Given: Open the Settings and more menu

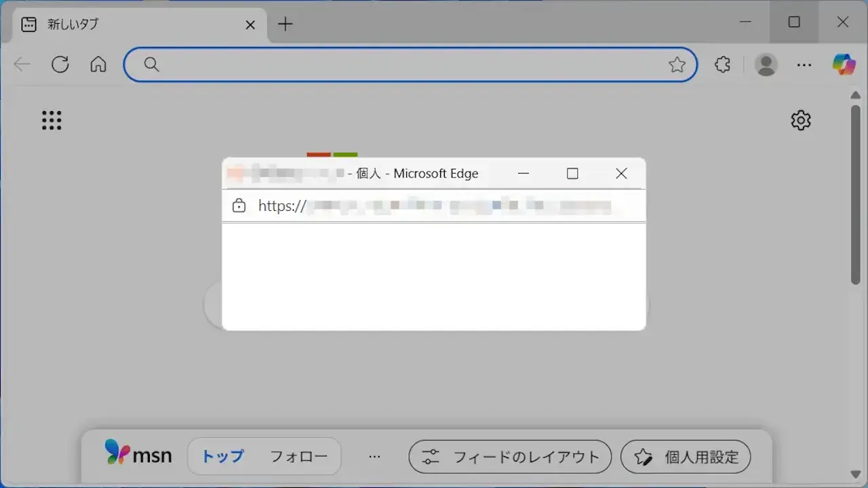Looking at the screenshot, I should coord(804,64).
